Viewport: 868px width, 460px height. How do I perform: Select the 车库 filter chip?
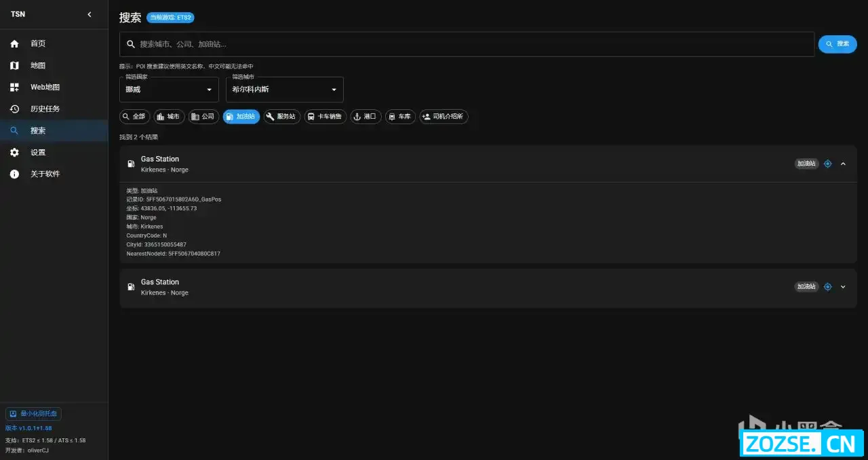(x=400, y=117)
